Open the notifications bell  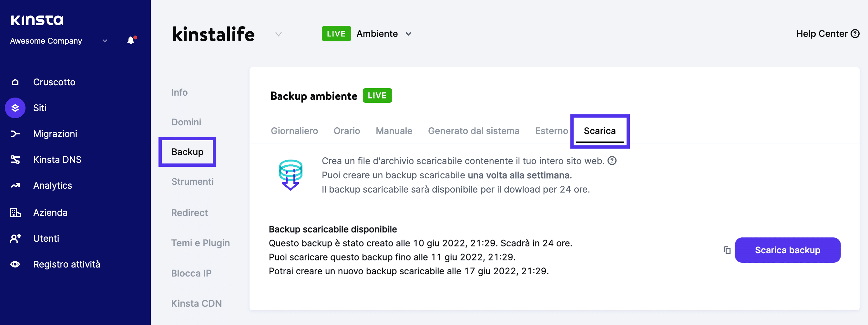point(131,40)
